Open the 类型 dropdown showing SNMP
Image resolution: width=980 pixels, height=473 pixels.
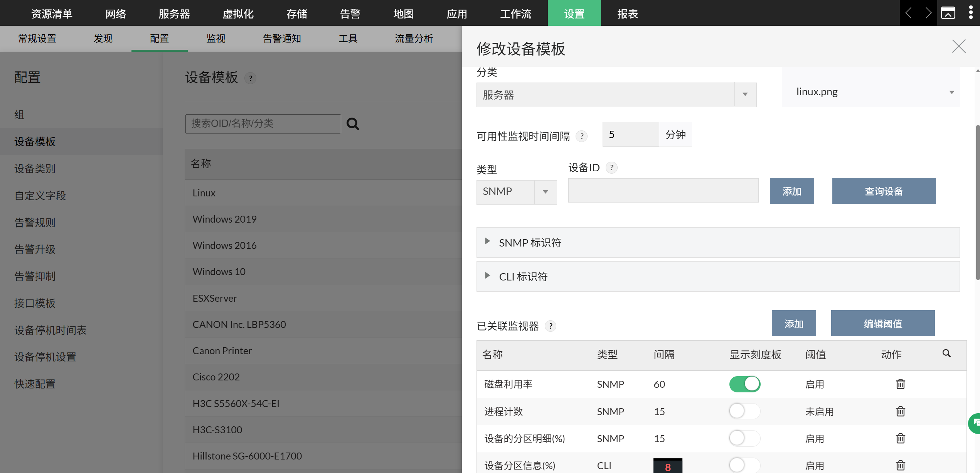click(517, 192)
